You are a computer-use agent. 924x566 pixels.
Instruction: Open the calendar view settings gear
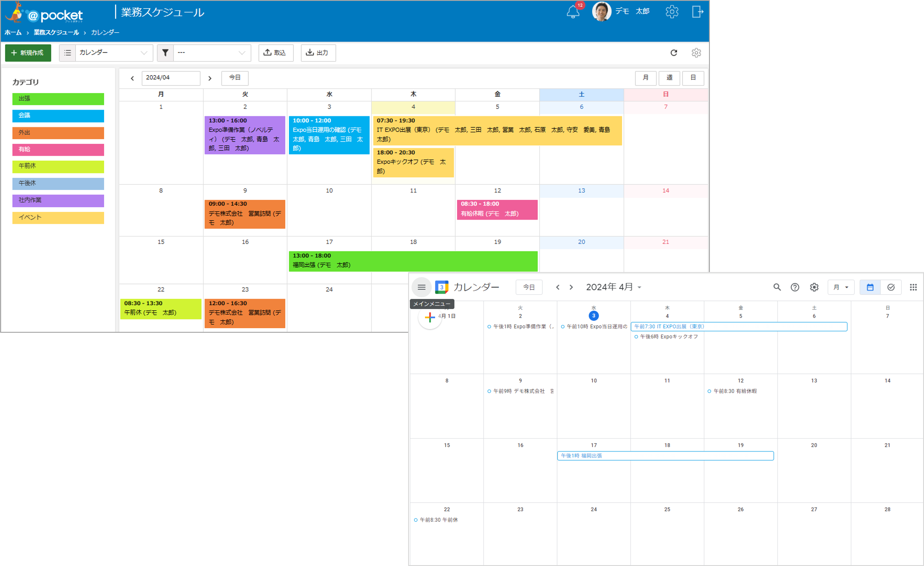click(696, 53)
